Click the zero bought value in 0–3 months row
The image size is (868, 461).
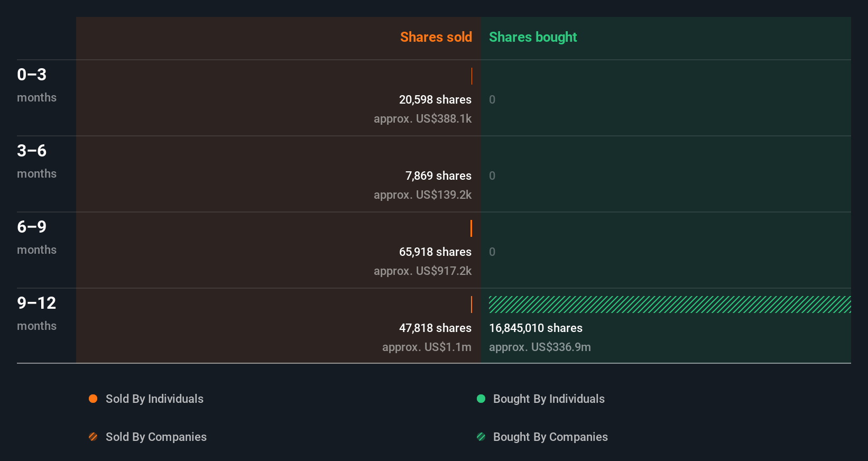pyautogui.click(x=492, y=99)
